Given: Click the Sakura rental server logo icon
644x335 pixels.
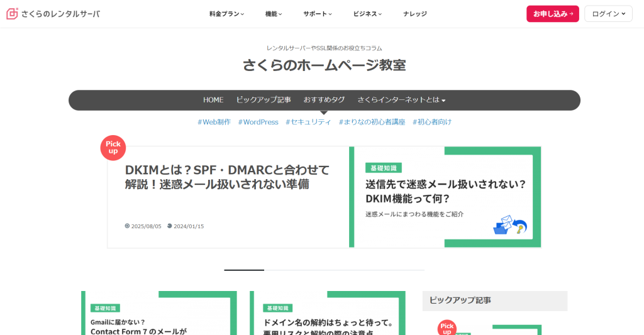Looking at the screenshot, I should pyautogui.click(x=13, y=14).
